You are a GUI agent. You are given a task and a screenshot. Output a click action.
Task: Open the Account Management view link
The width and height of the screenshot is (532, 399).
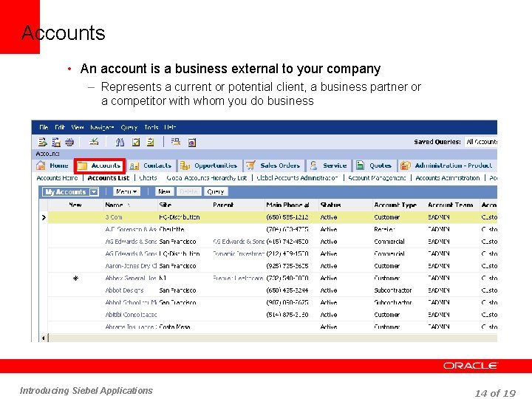(377, 178)
